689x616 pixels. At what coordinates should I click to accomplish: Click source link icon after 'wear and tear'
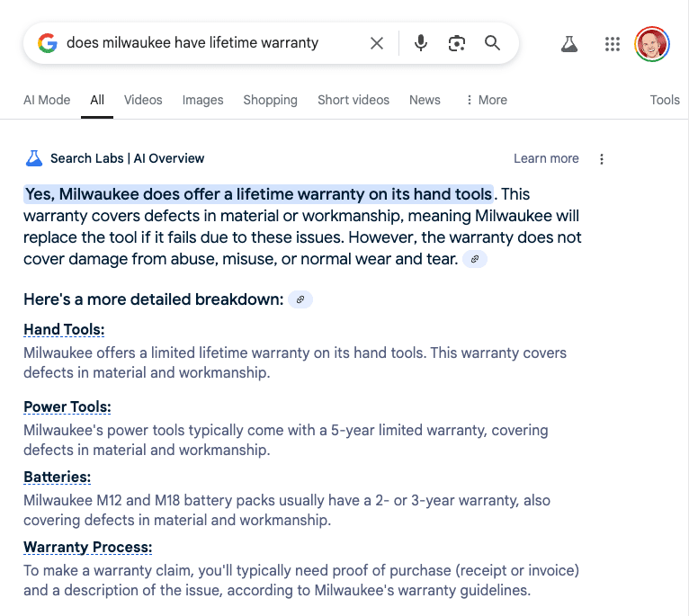(475, 259)
